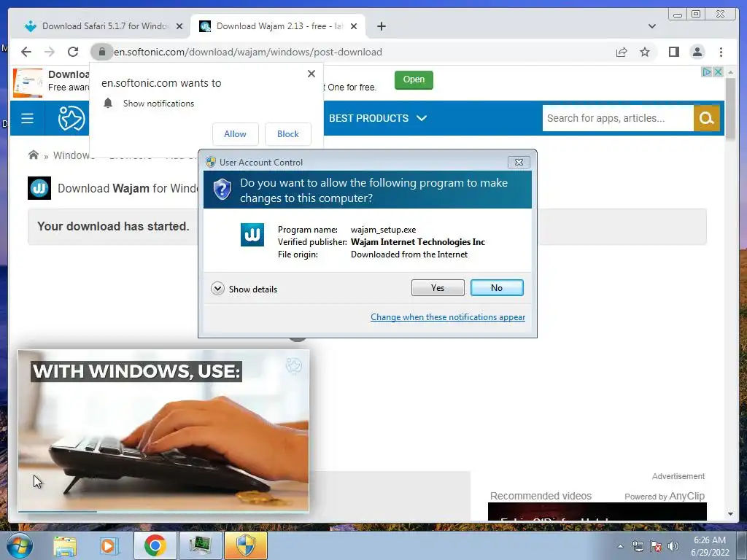747x560 pixels.
Task: Click the Wajam icon in UAC dialog
Action: tap(252, 235)
